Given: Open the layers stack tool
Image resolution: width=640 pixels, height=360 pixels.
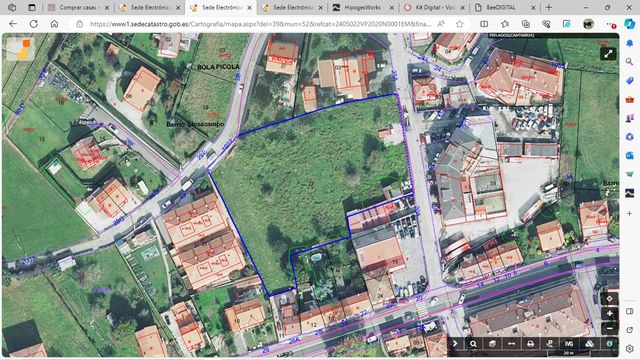Looking at the screenshot, I should click(589, 344).
